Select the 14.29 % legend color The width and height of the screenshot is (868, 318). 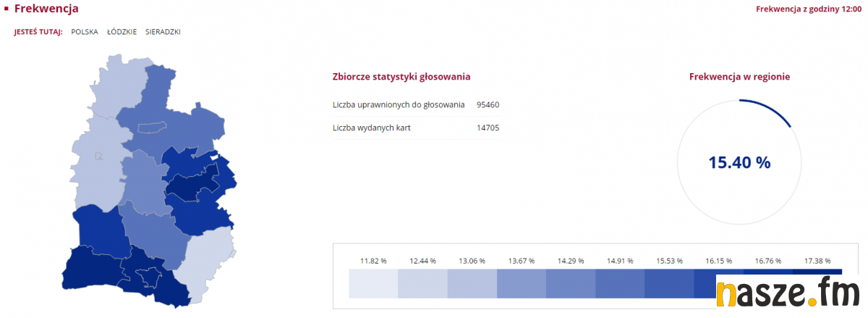pyautogui.click(x=570, y=283)
